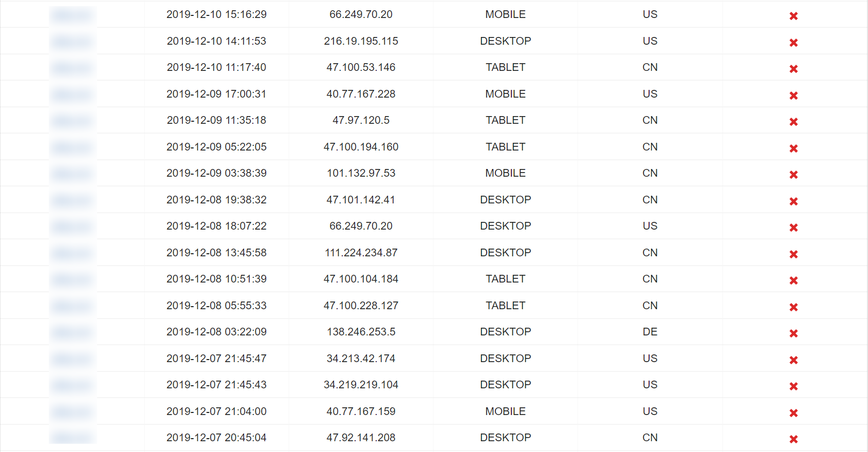The height and width of the screenshot is (452, 868).
Task: Click the red X for IP 40.77.167.228
Action: point(793,96)
